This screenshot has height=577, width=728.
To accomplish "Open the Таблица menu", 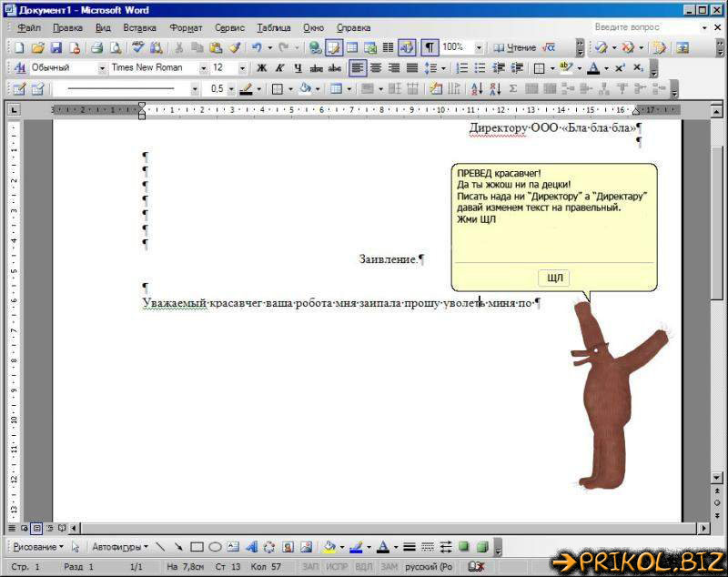I will [x=273, y=28].
